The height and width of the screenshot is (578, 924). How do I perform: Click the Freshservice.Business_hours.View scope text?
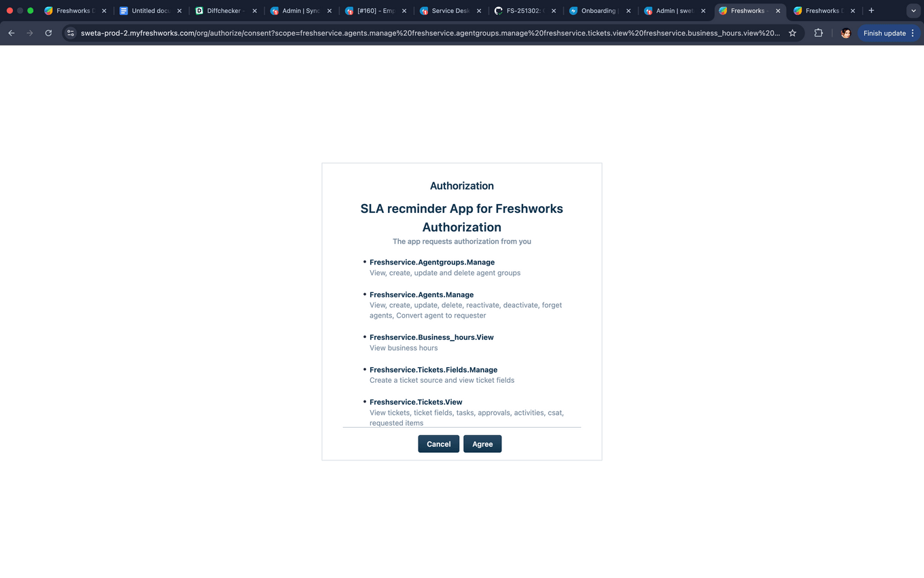[431, 337]
